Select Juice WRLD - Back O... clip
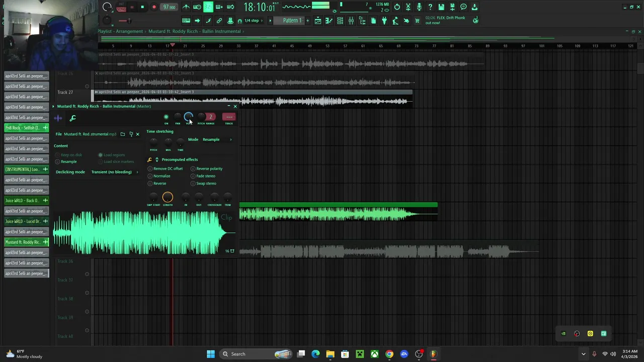 click(x=26, y=201)
